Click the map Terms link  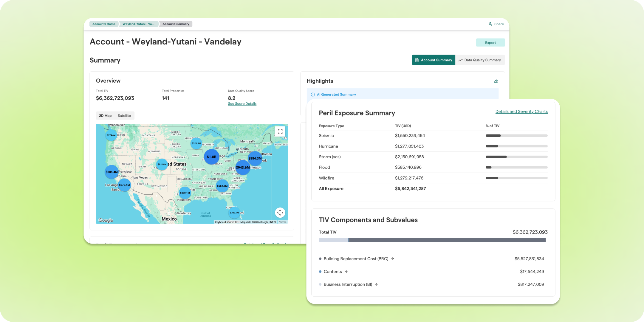283,222
